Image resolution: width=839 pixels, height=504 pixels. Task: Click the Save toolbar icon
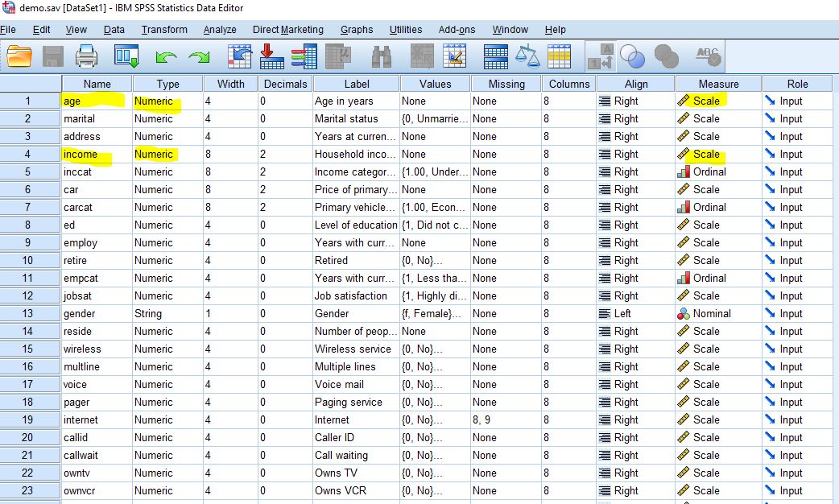53,56
